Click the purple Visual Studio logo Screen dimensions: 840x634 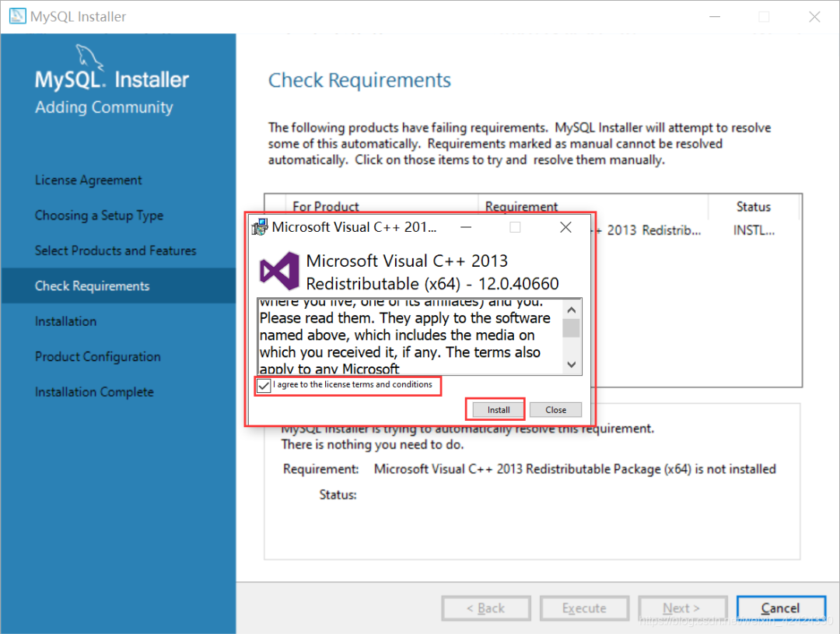point(278,271)
